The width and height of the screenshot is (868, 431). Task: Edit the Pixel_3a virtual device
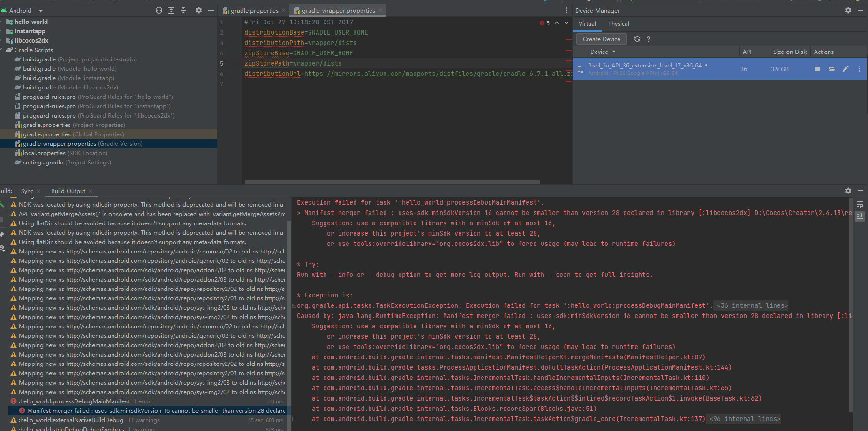click(x=845, y=69)
